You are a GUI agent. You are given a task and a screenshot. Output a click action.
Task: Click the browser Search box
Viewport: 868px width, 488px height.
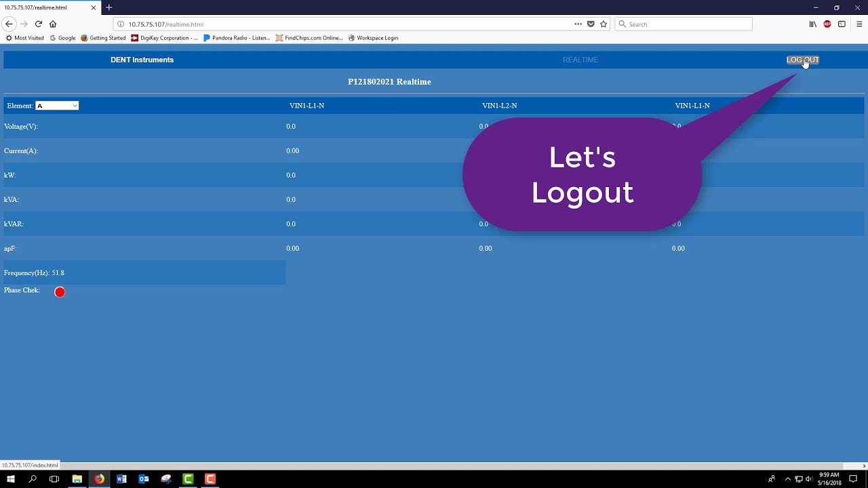pyautogui.click(x=684, y=24)
